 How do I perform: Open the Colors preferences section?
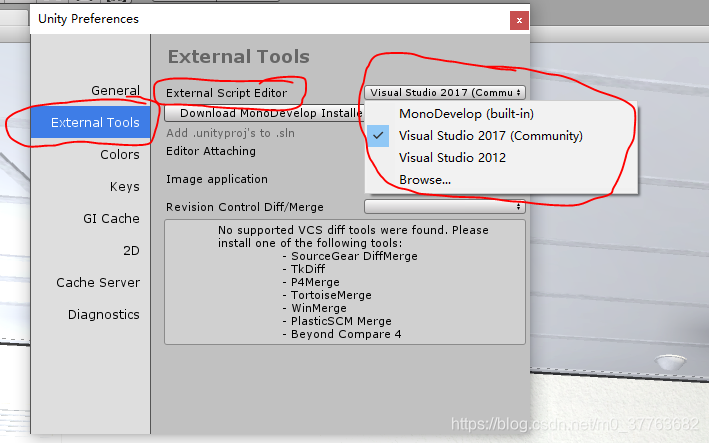pyautogui.click(x=120, y=155)
